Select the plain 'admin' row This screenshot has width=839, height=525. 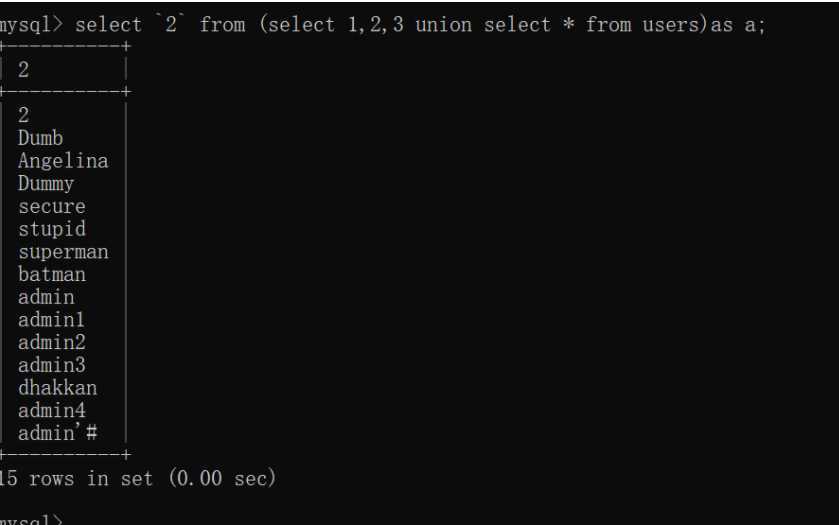[46, 297]
